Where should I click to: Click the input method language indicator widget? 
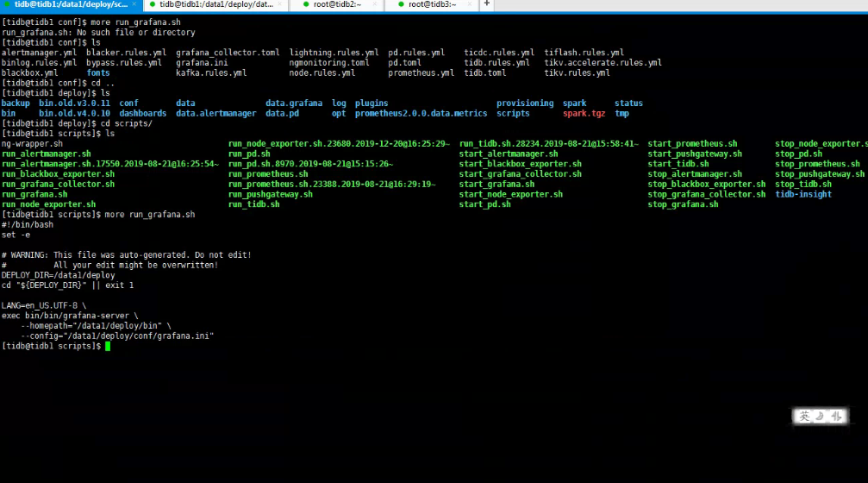pos(820,417)
